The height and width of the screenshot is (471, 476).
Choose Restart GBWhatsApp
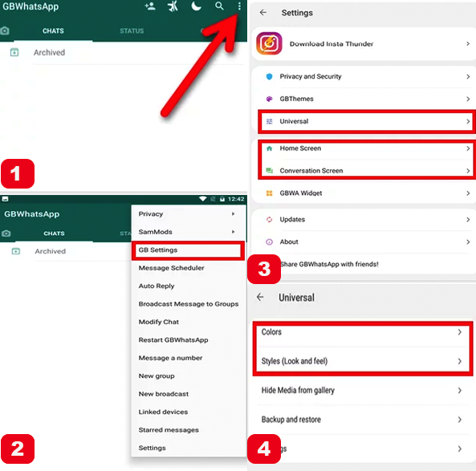[189, 340]
